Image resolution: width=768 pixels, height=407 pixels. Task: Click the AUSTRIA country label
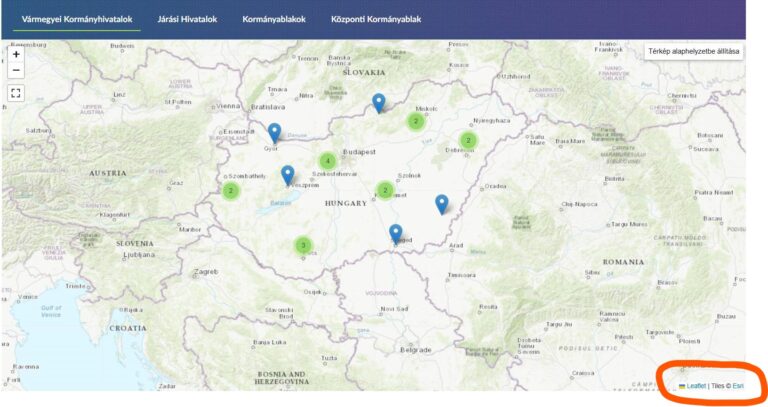[108, 173]
